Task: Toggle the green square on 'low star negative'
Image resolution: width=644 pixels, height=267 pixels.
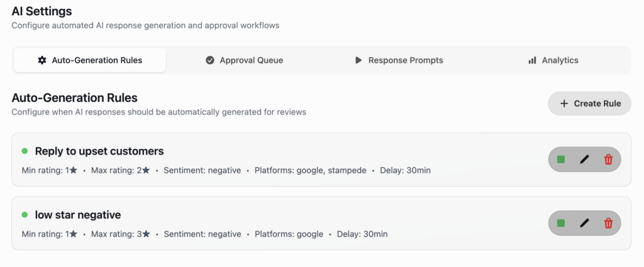Action: (560, 223)
